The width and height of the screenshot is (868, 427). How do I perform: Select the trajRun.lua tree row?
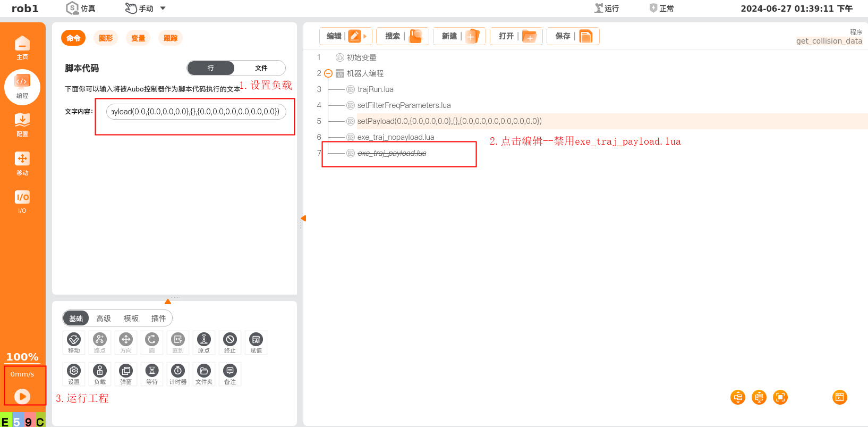[x=375, y=89]
